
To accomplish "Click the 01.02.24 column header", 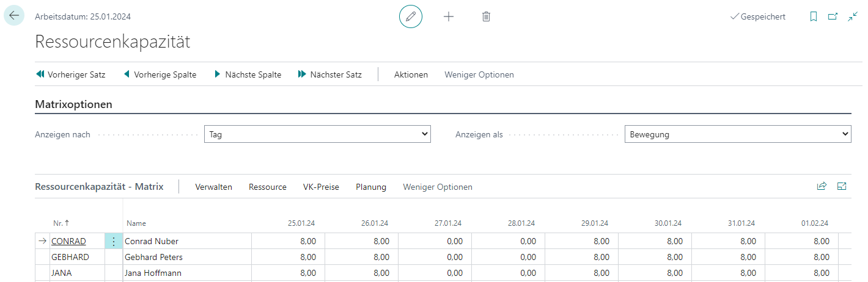I will pyautogui.click(x=815, y=223).
